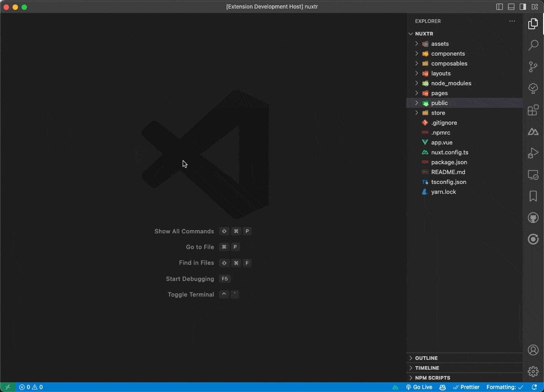
Task: Open package.json in the explorer
Action: (465, 162)
